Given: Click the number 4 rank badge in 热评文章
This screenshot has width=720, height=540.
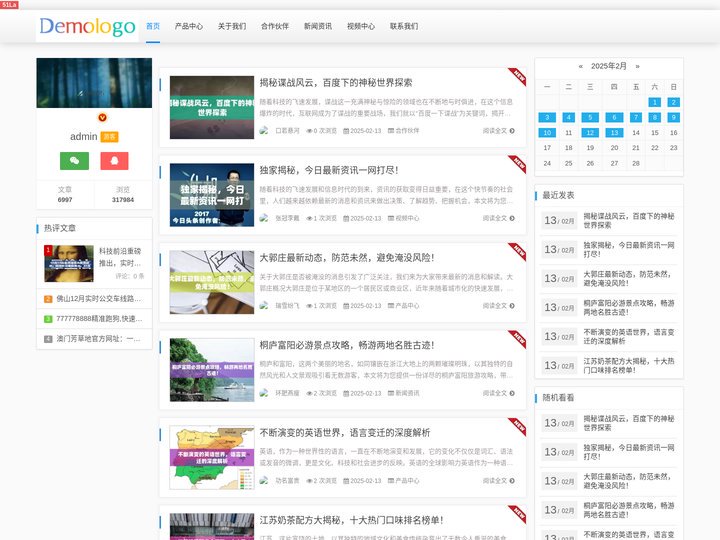Looking at the screenshot, I should pos(48,339).
